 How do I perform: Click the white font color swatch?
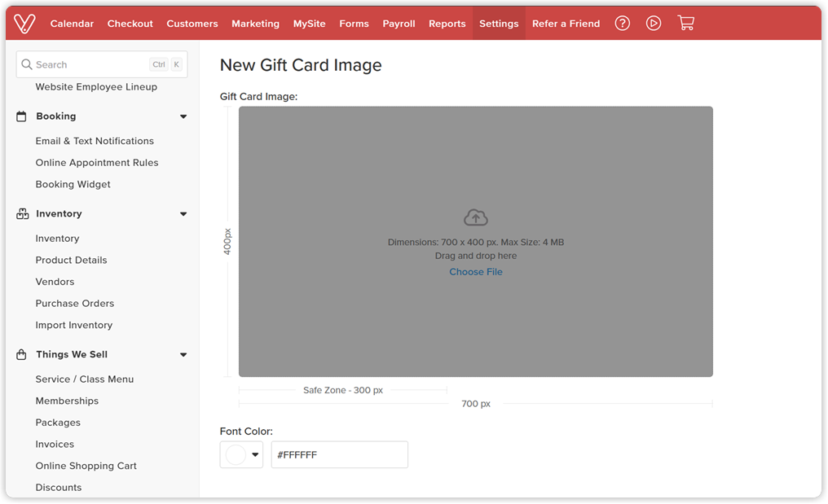coord(236,455)
